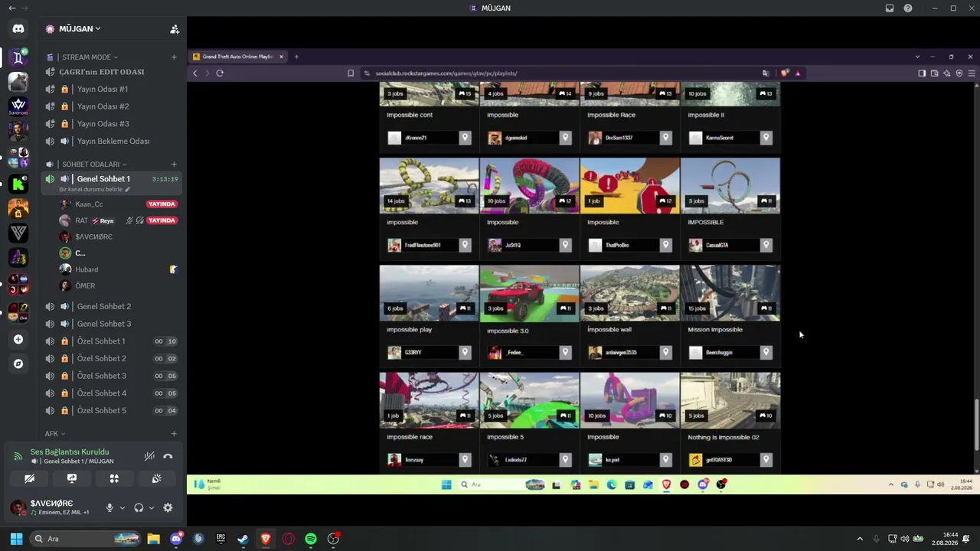Close the Grand Theft Auto Online tab
980x551 pixels.
pyautogui.click(x=281, y=57)
